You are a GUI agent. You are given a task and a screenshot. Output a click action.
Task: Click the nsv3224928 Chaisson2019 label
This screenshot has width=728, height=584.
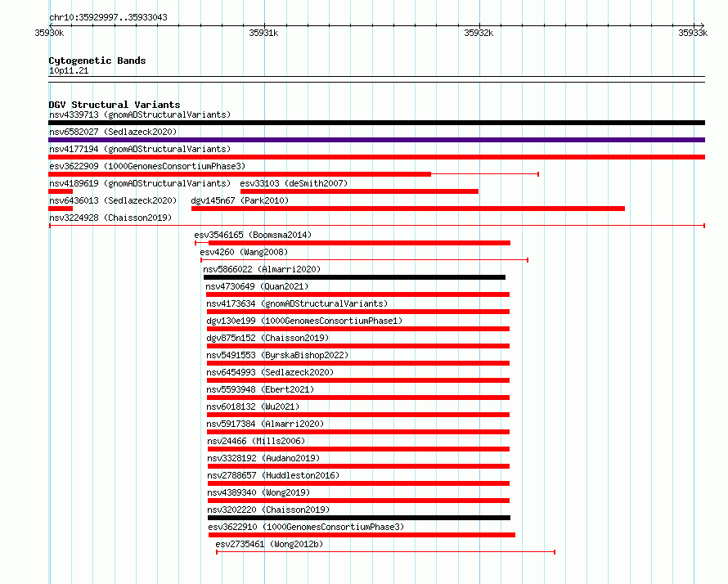click(x=110, y=218)
